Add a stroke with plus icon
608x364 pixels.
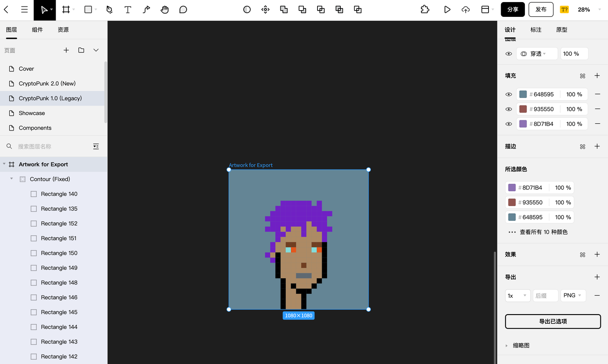click(x=597, y=146)
